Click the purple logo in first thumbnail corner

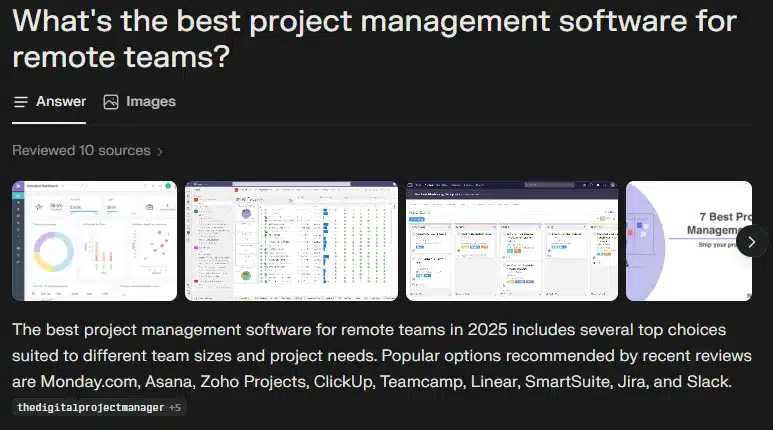(19, 188)
